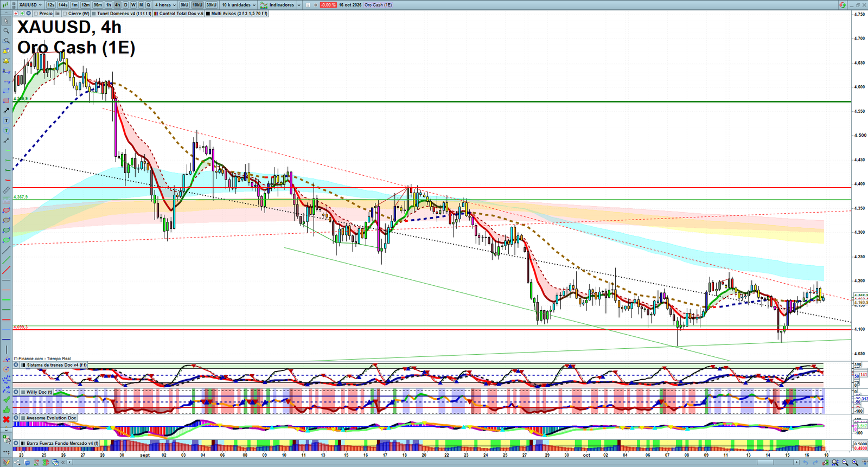Toggle the Cierre (W) checkbox
The image size is (868, 467).
click(x=65, y=14)
